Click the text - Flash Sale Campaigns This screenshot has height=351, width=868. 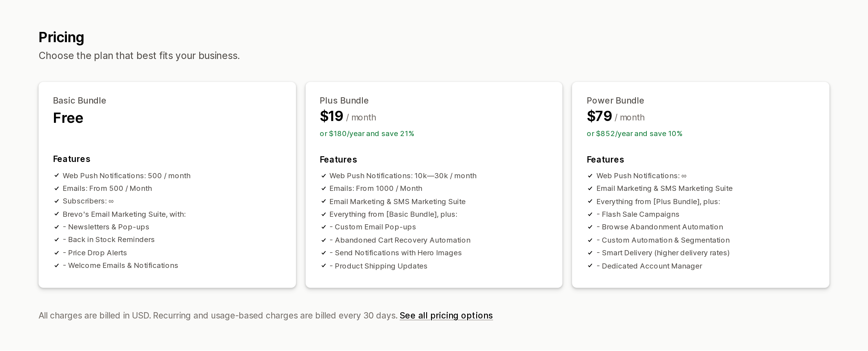(x=638, y=214)
